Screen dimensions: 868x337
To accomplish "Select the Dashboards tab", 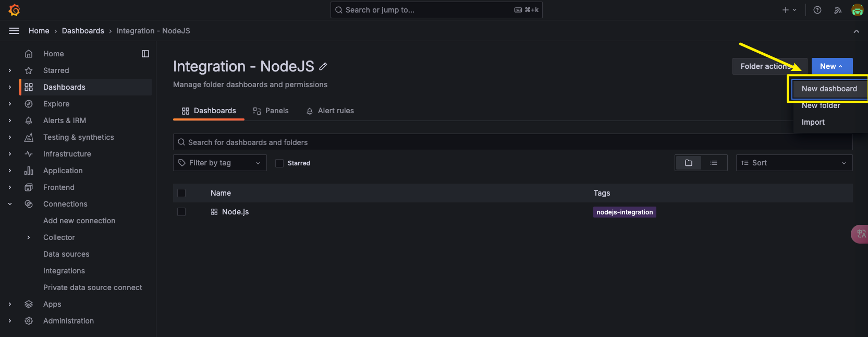I will [209, 111].
